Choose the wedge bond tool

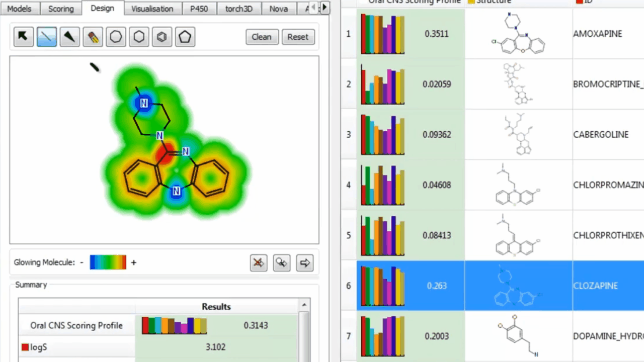click(x=70, y=37)
